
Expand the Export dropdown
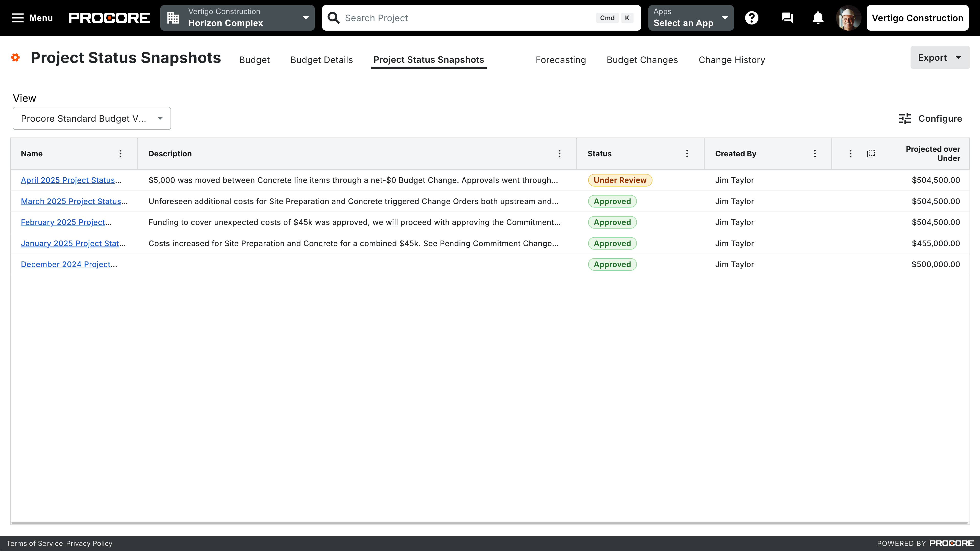(940, 57)
